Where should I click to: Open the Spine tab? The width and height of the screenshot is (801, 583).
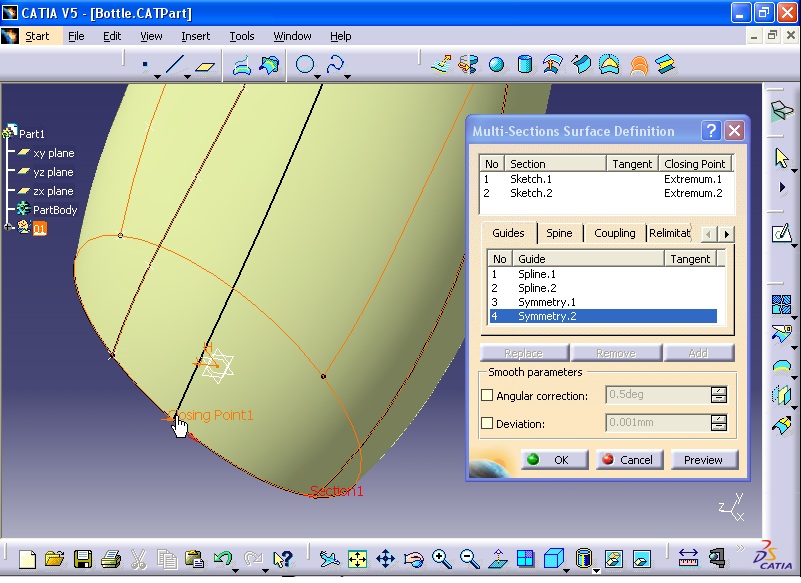point(560,232)
